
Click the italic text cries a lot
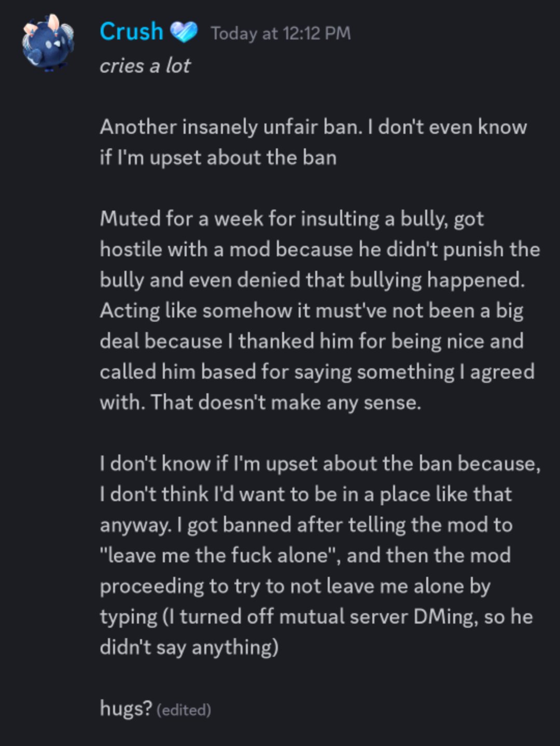click(x=145, y=66)
